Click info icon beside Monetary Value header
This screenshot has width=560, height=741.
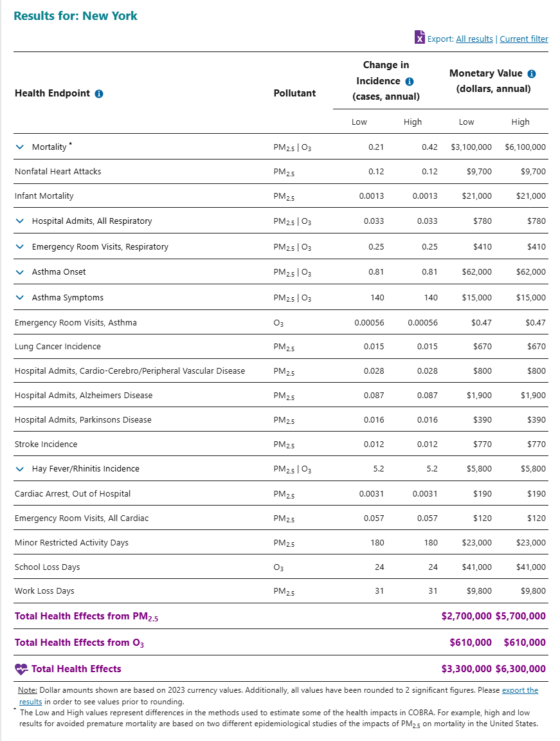(x=532, y=73)
